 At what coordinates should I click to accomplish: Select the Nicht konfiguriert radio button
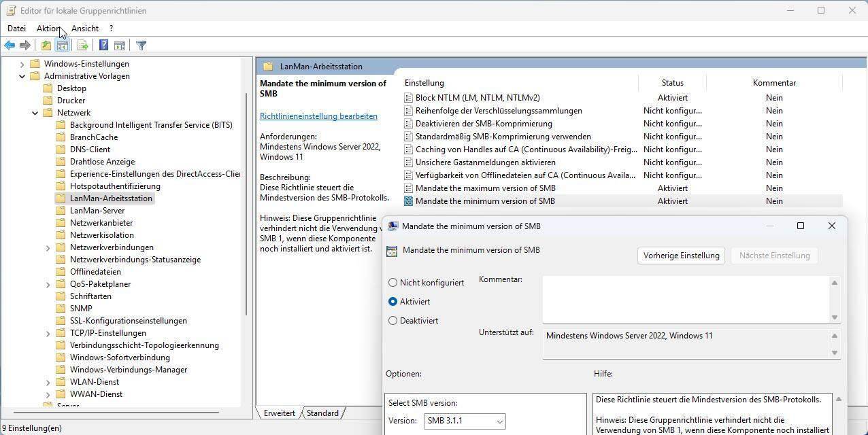click(393, 282)
